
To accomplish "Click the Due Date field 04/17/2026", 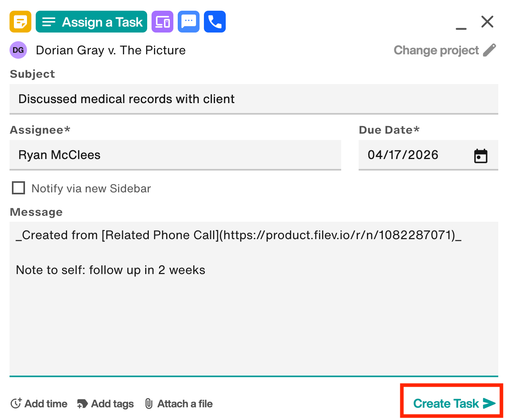I will 428,155.
